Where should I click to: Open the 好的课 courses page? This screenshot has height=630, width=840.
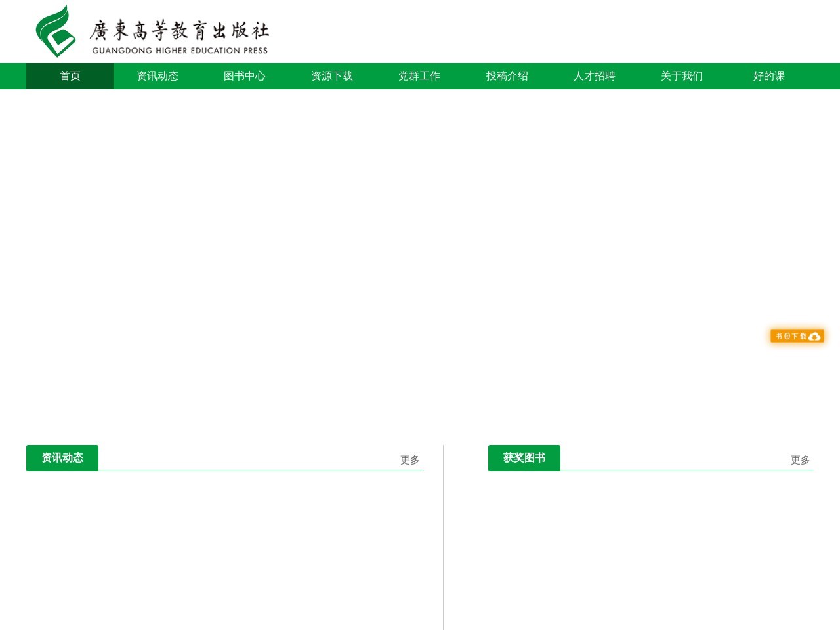[768, 76]
